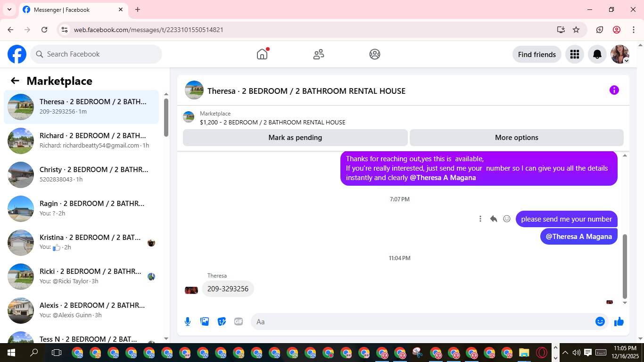Expand the Chrome tab search dropdown
Viewport: 644px width, 362px height.
(x=9, y=9)
